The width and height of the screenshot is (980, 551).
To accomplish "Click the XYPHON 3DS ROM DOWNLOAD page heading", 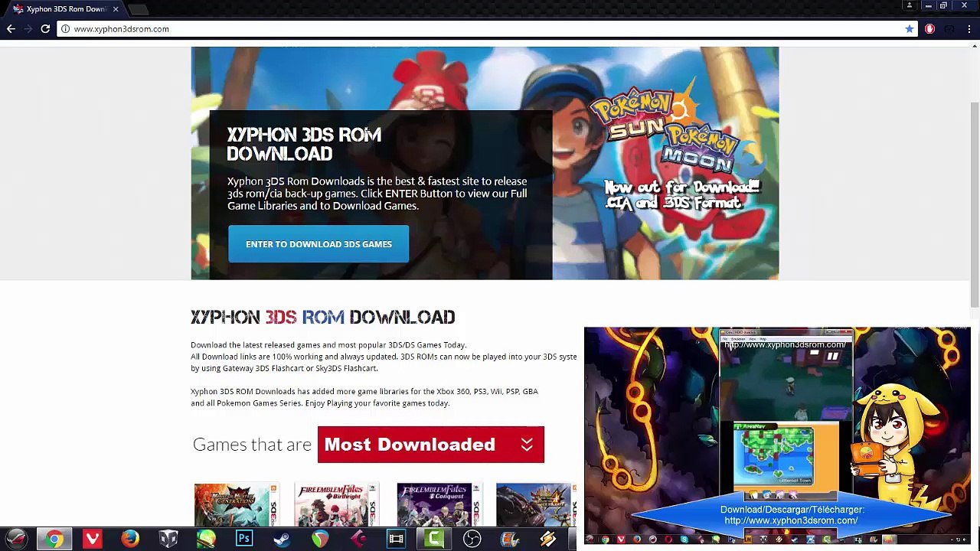I will coord(323,317).
